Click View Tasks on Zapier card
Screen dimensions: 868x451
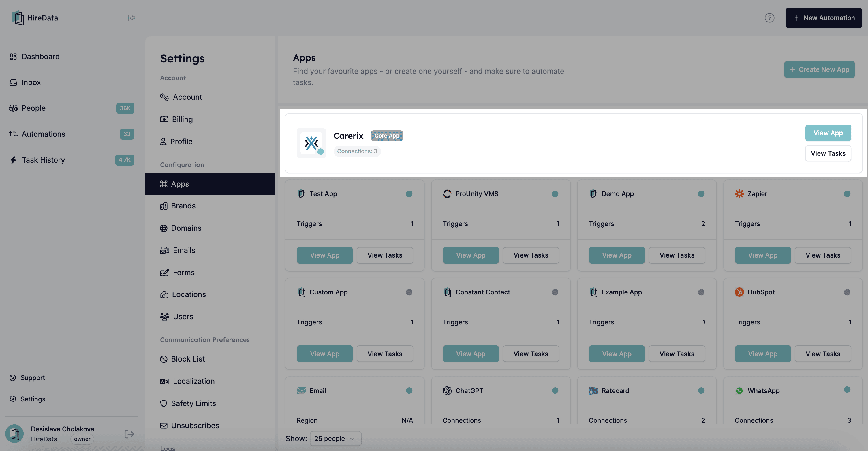click(822, 255)
